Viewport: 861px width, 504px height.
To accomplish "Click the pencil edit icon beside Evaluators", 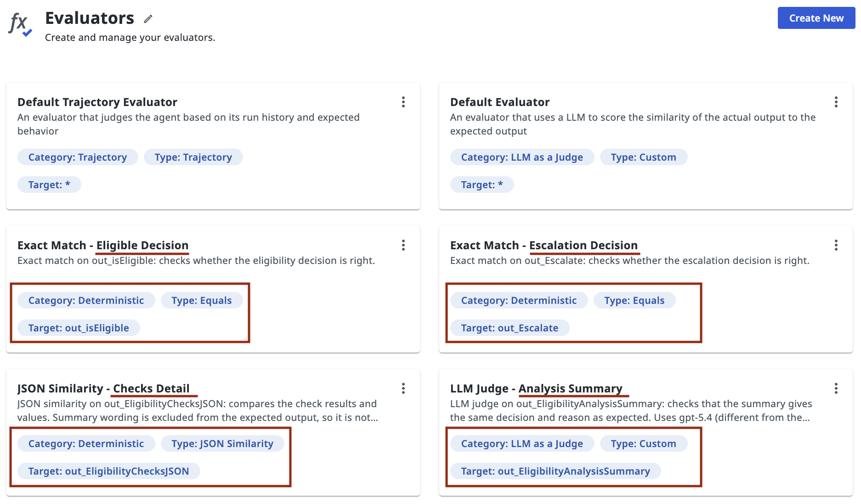I will [x=148, y=19].
